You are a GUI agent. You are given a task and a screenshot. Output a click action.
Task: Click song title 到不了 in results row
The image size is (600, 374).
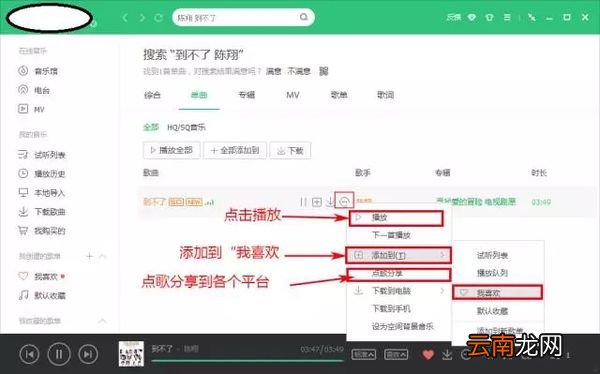[155, 202]
